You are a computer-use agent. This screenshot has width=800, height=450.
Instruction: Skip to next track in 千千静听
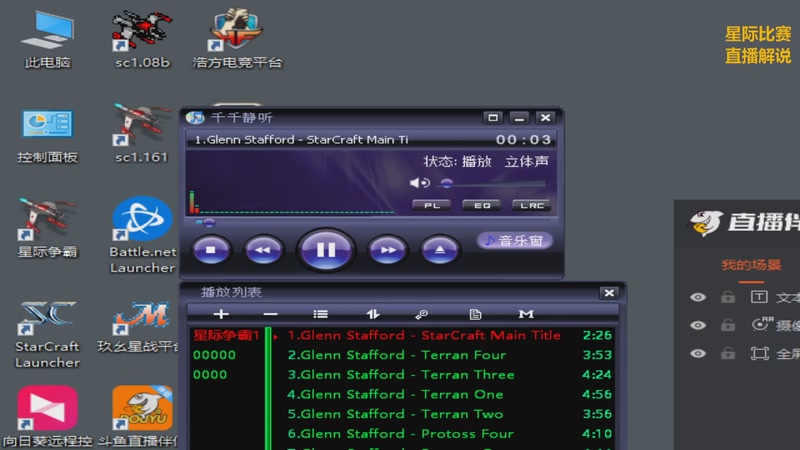pos(388,250)
